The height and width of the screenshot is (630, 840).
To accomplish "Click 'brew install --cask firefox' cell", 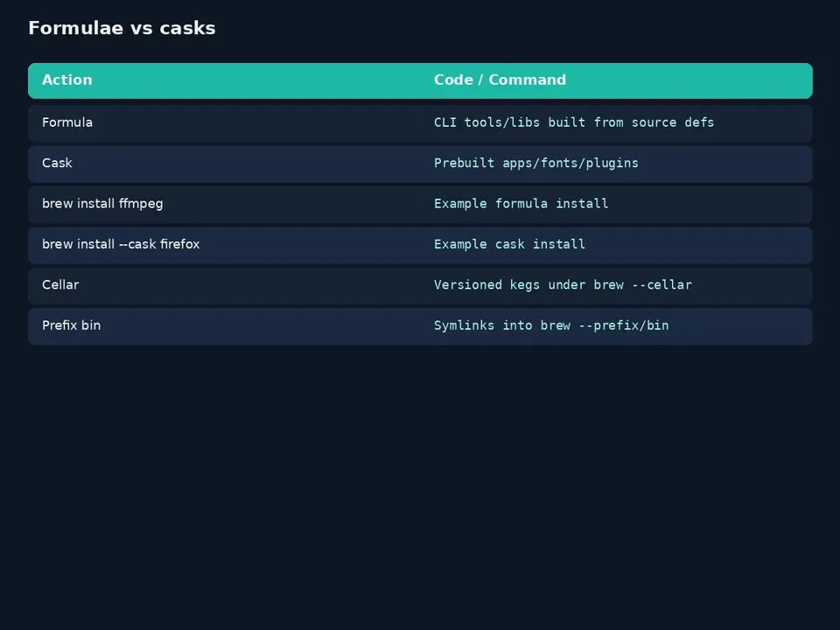I will coord(121,244).
